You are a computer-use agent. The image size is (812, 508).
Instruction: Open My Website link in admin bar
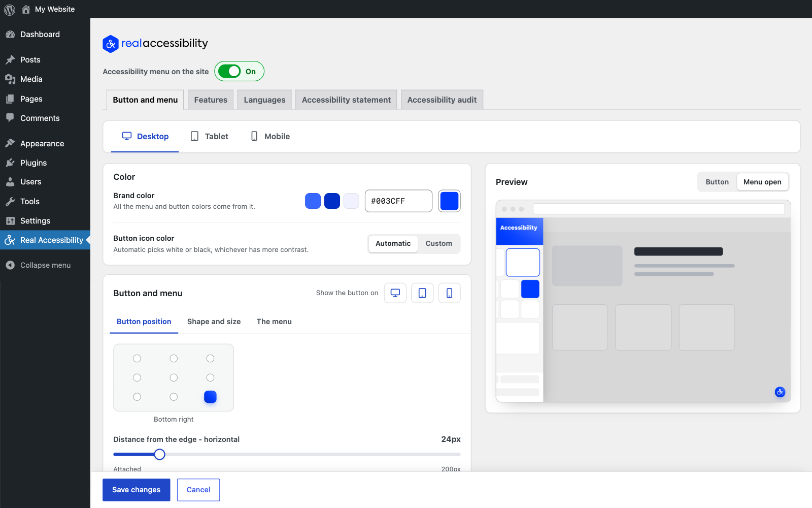click(x=55, y=9)
